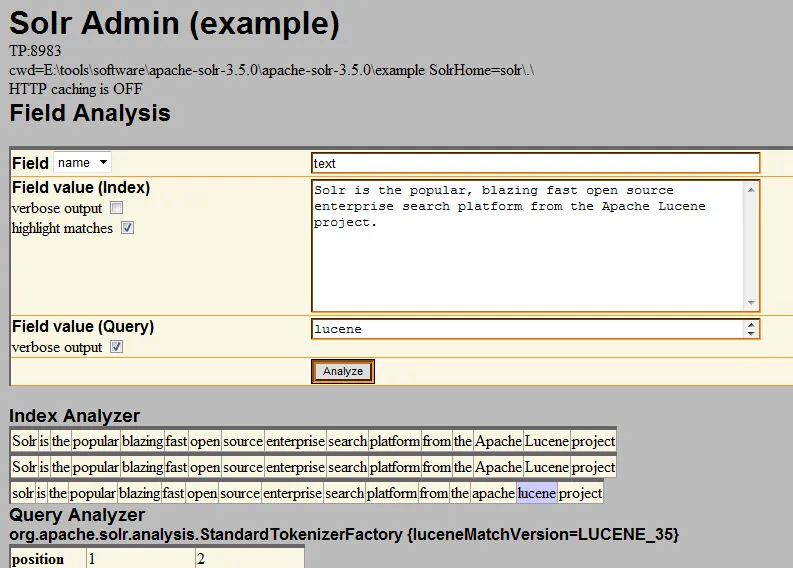Click the Analyze button
Screen dimensions: 793x568
343,371
